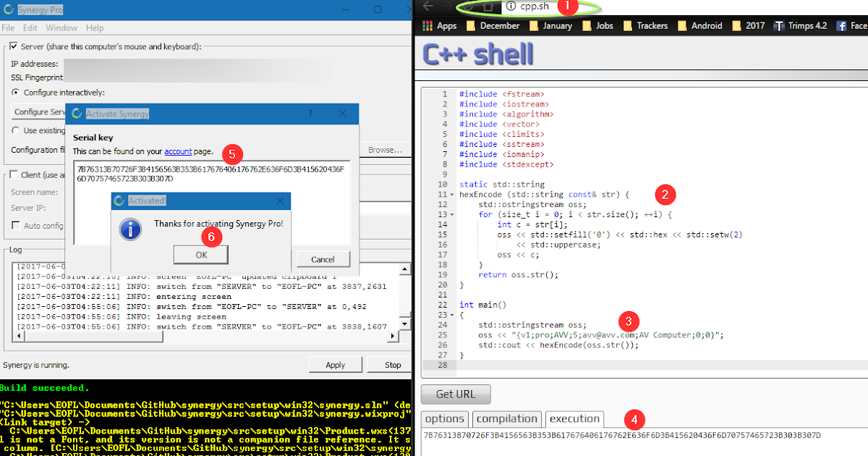Image resolution: width=868 pixels, height=456 pixels.
Task: Click the 'Thanks for activating Synergy Pro!' message
Action: click(218, 224)
